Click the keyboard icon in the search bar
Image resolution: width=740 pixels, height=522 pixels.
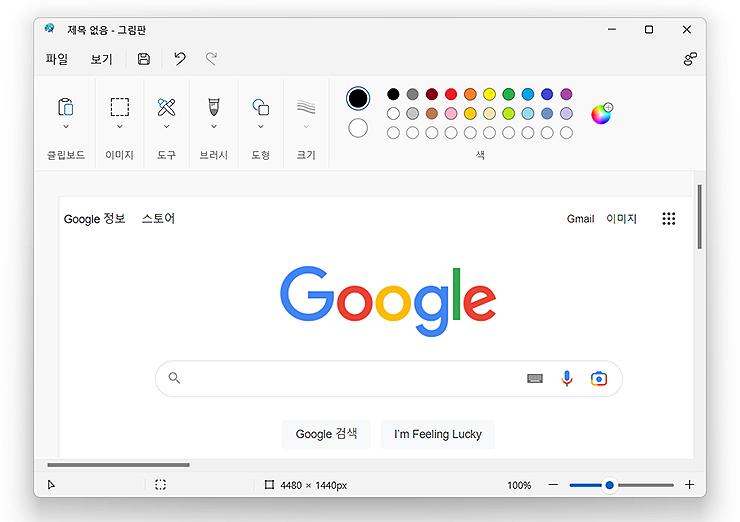[x=535, y=379]
